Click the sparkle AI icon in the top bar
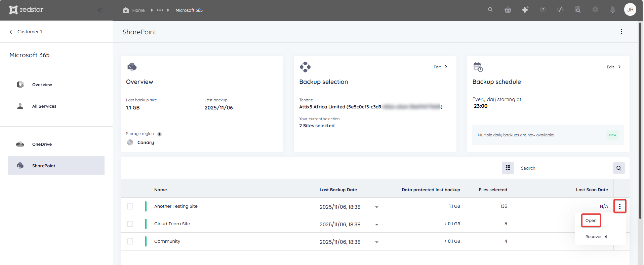This screenshot has width=644, height=265. pyautogui.click(x=525, y=10)
